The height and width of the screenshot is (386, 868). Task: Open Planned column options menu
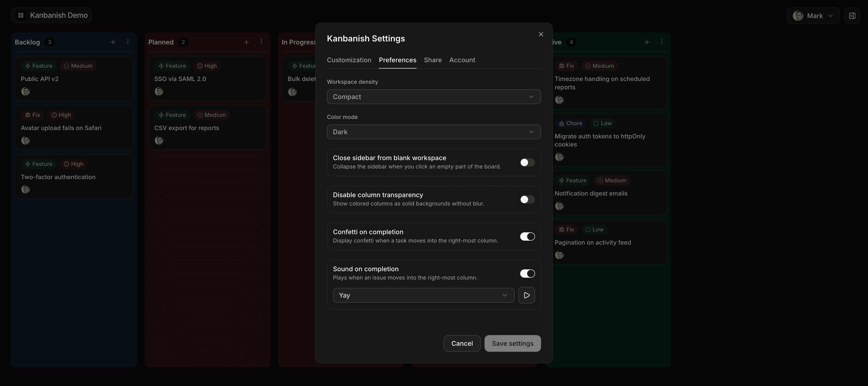point(261,42)
